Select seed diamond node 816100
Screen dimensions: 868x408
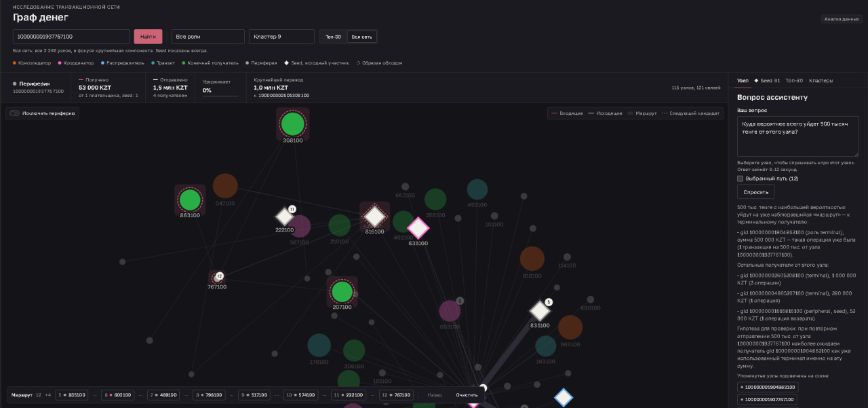(x=374, y=217)
